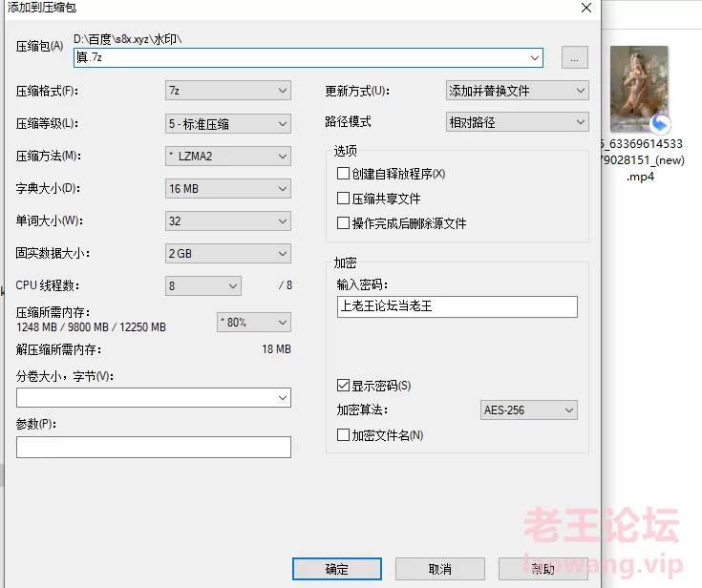Click the file name ending in _(new).mp4

point(643,159)
